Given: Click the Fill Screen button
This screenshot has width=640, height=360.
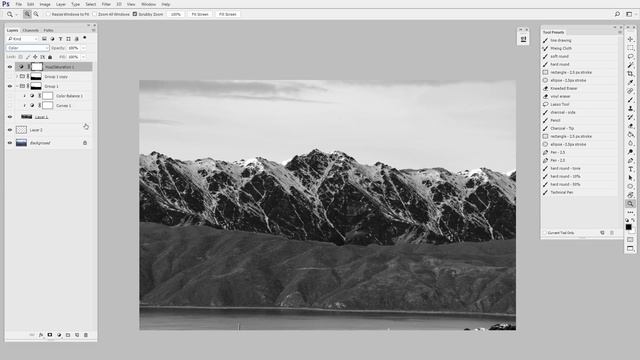Looking at the screenshot, I should pos(228,14).
